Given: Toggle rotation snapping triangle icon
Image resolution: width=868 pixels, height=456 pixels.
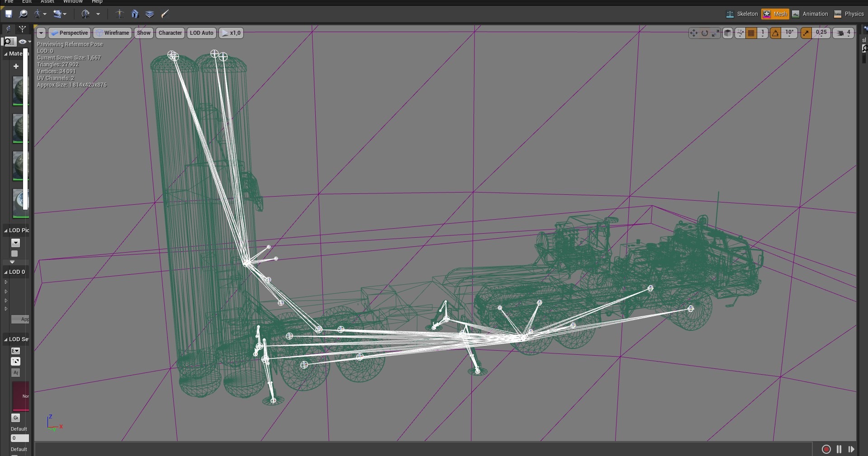Looking at the screenshot, I should coord(776,33).
